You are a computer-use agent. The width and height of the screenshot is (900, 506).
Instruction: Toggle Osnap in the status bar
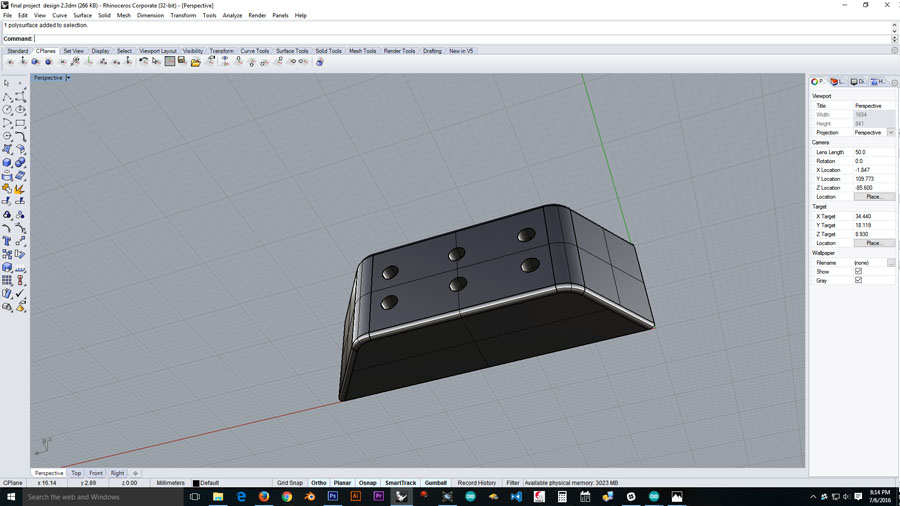368,483
